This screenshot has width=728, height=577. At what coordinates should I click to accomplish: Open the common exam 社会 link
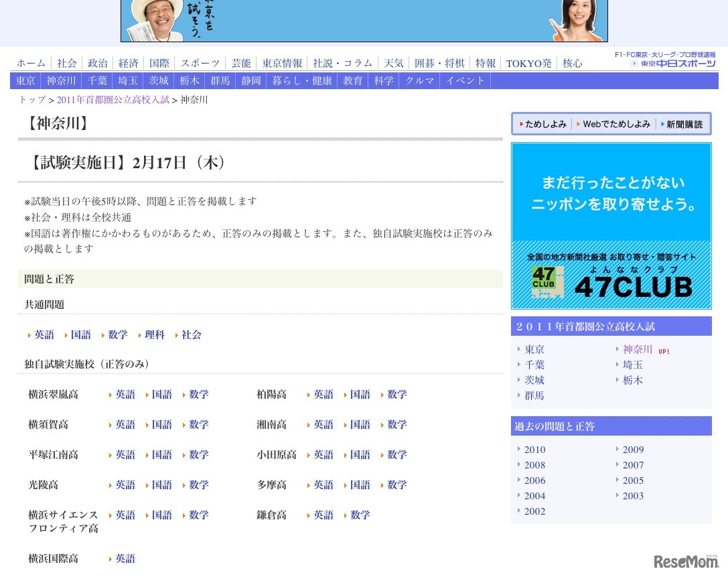click(x=192, y=334)
